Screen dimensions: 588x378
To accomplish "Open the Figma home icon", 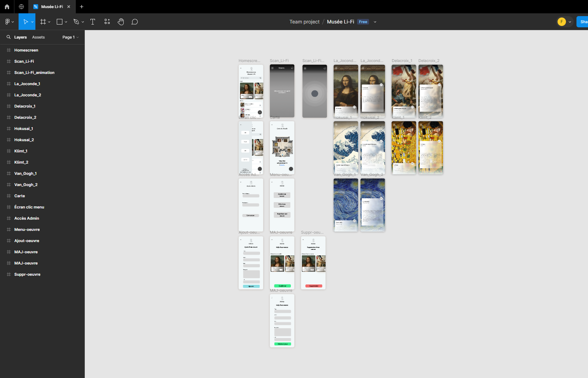I will coord(7,7).
